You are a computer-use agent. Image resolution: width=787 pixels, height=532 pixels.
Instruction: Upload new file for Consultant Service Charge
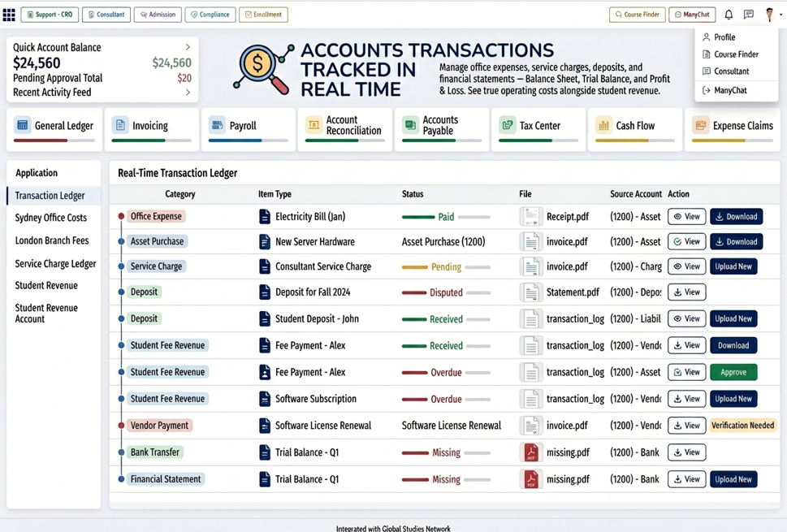pyautogui.click(x=733, y=267)
